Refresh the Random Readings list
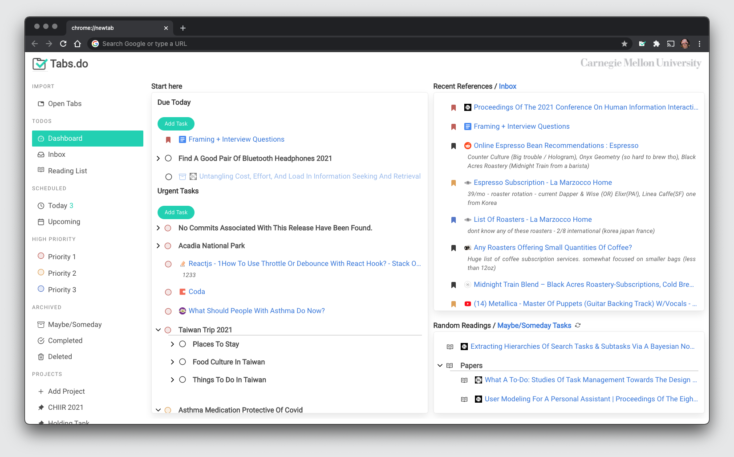Viewport: 734px width, 457px height. pos(578,325)
